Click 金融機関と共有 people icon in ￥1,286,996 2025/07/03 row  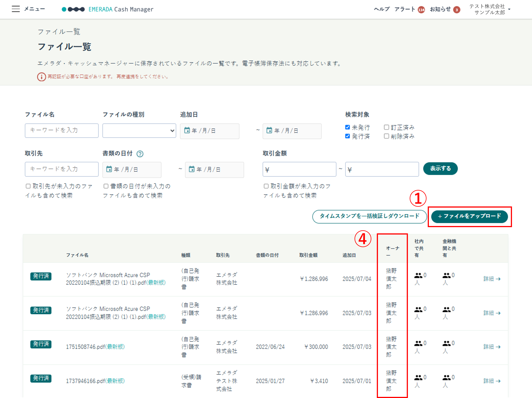pyautogui.click(x=447, y=310)
